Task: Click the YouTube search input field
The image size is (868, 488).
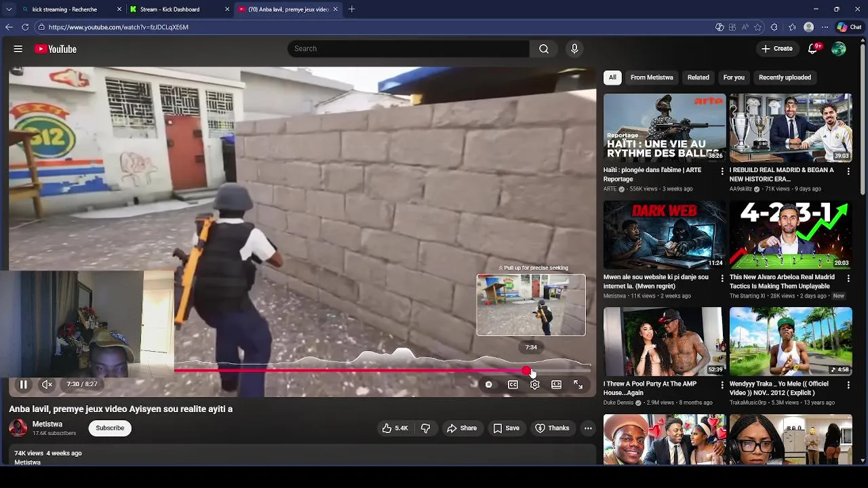Action: tap(408, 49)
